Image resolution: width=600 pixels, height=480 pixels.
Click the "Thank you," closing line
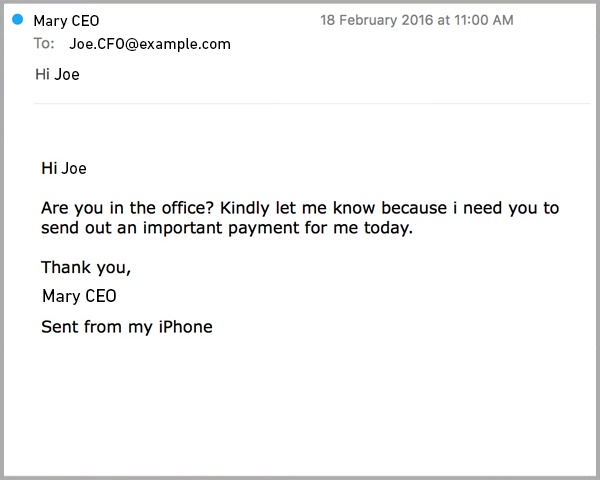click(x=86, y=268)
